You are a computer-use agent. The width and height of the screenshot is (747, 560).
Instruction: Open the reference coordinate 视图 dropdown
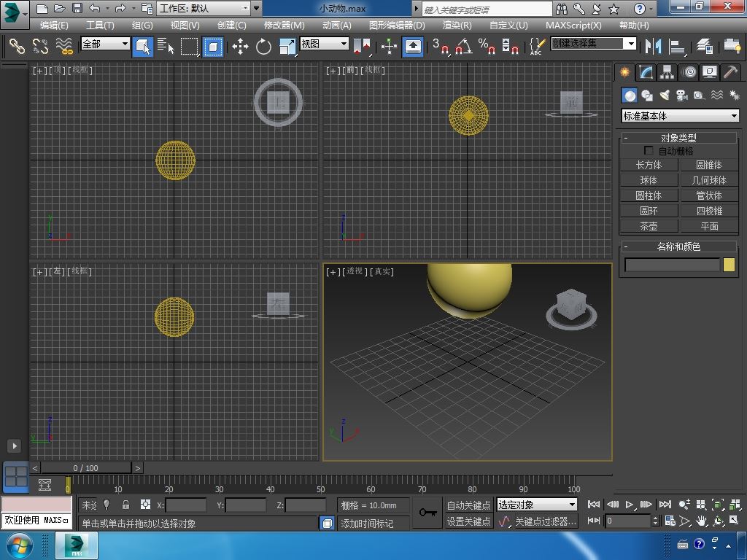click(x=324, y=44)
